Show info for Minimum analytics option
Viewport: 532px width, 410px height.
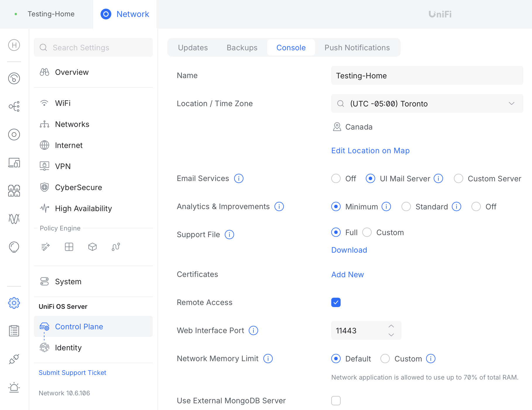click(x=386, y=206)
